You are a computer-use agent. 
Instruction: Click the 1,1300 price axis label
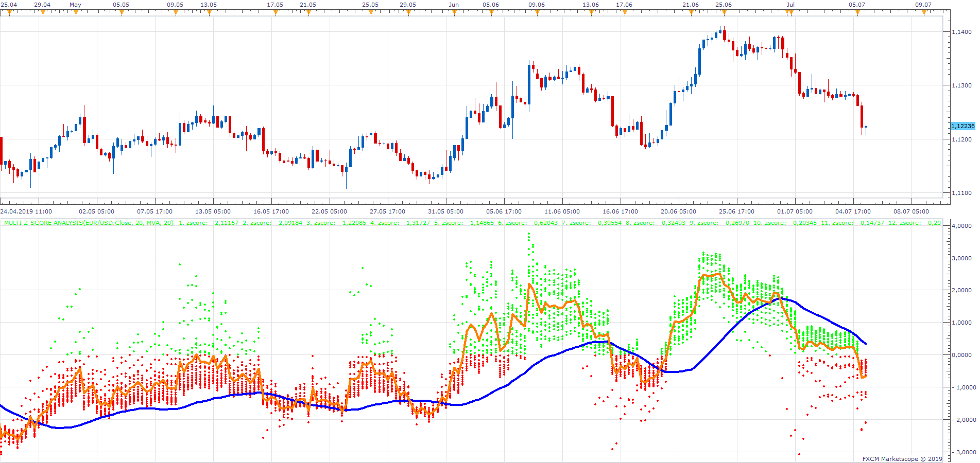(961, 85)
